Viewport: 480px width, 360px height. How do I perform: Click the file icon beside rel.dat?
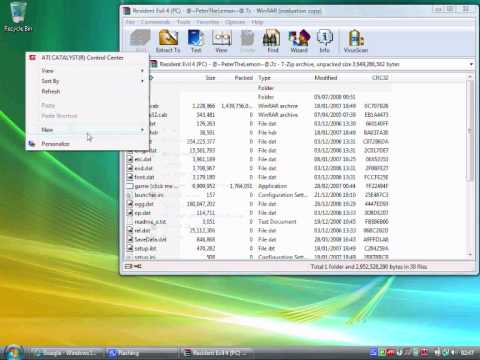pyautogui.click(x=130, y=231)
